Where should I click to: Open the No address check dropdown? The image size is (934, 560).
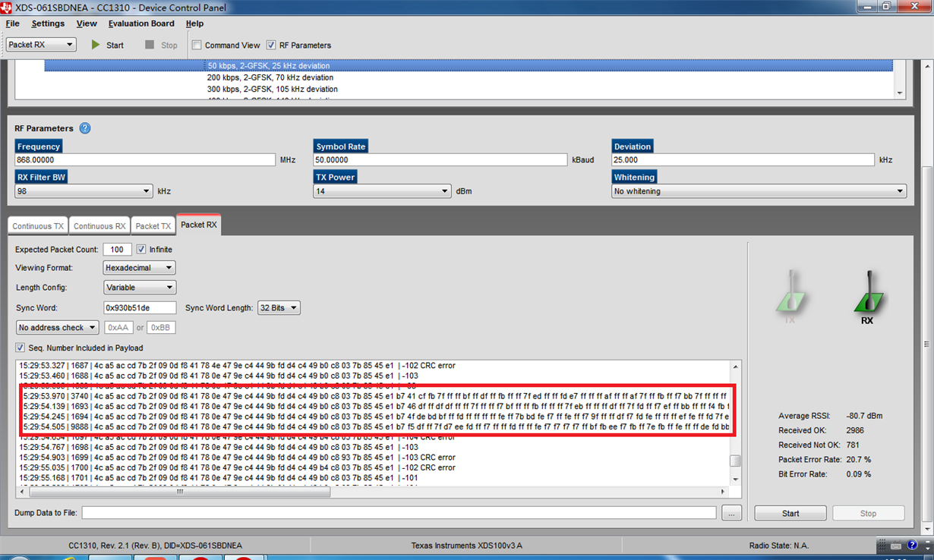click(x=58, y=328)
